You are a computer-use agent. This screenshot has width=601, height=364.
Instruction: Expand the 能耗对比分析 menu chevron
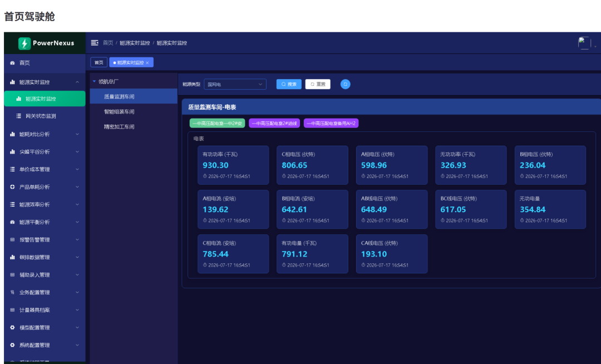[77, 134]
